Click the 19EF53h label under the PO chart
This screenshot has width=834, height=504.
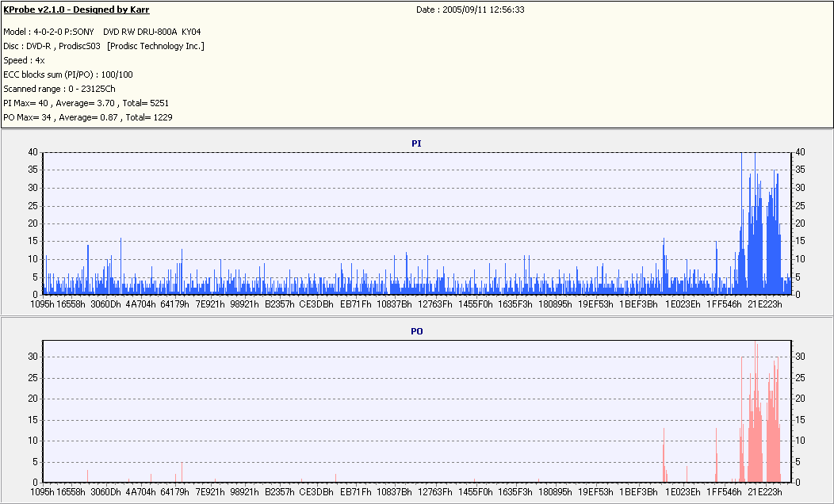tap(595, 492)
